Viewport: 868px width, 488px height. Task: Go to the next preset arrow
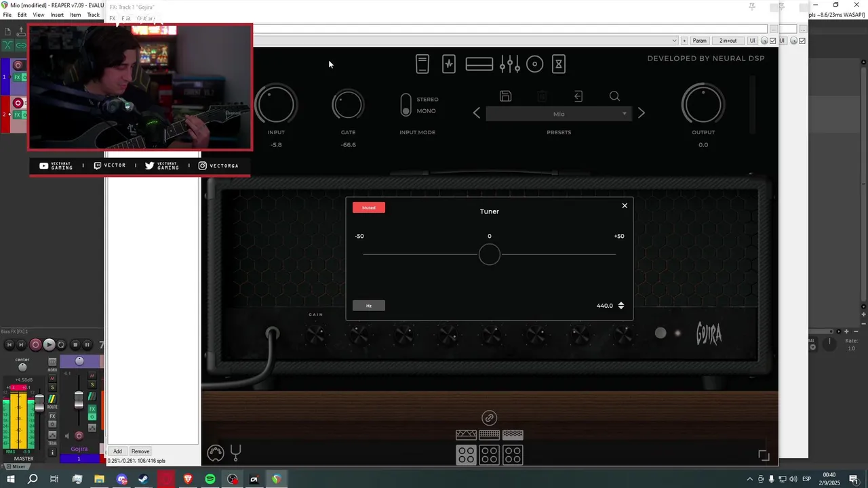(x=641, y=113)
